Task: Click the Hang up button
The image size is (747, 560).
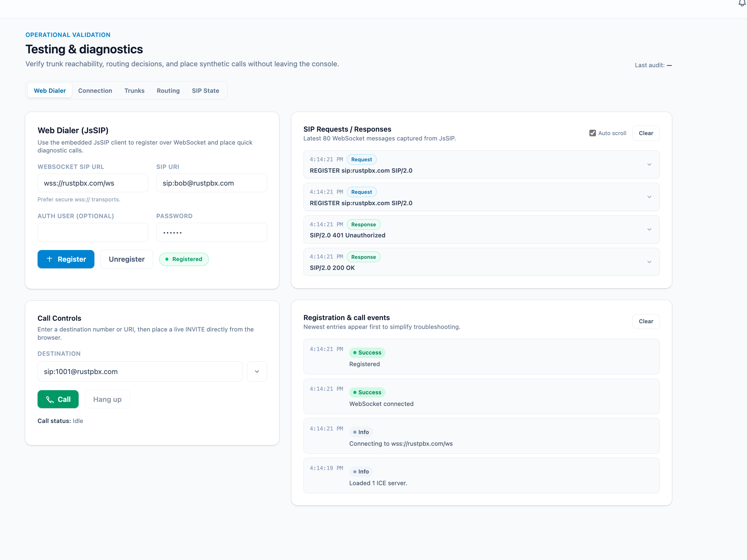Action: point(107,399)
